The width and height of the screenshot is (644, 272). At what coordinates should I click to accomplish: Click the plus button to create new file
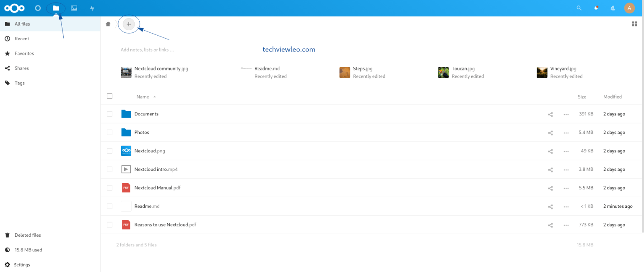click(x=129, y=24)
